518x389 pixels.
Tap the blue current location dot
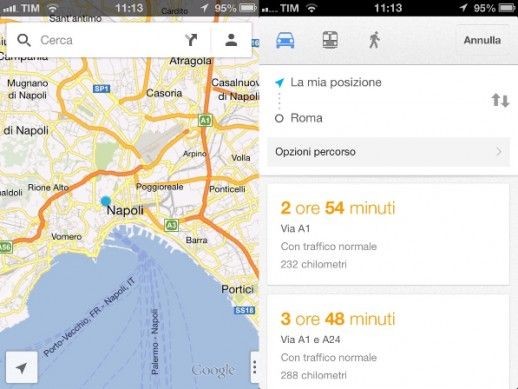coord(106,201)
